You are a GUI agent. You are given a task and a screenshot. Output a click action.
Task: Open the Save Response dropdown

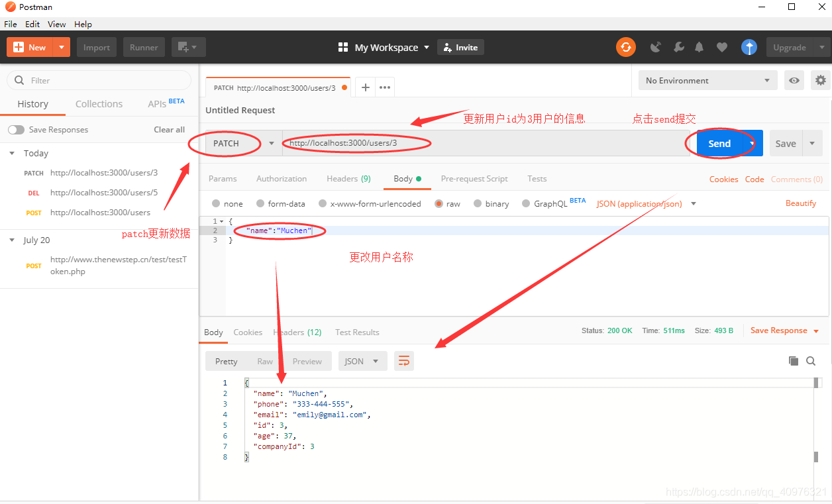785,330
